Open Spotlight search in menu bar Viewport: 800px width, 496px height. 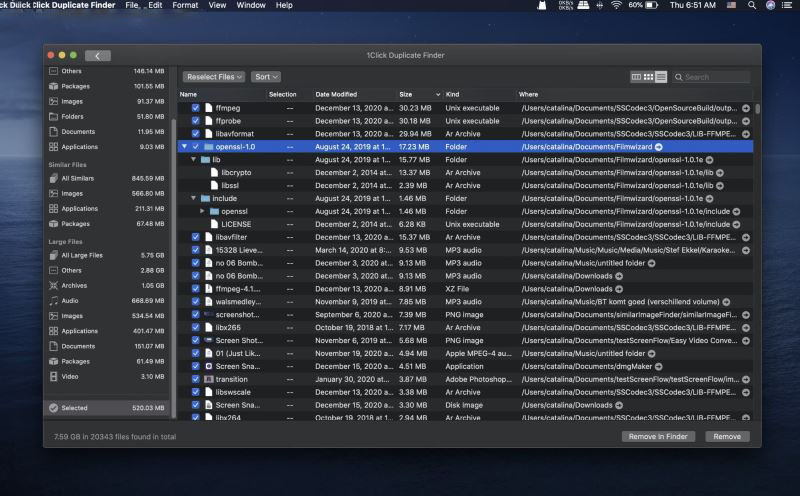click(x=752, y=5)
